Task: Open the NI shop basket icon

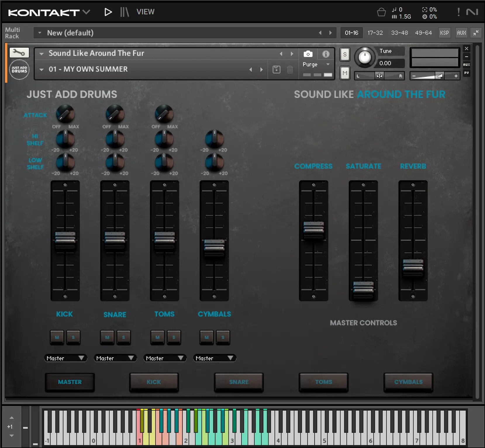Action: point(381,12)
